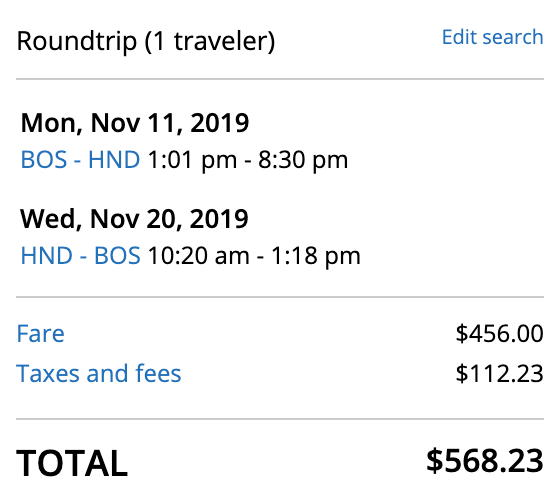Open the HND - BOS flight details link

81,256
